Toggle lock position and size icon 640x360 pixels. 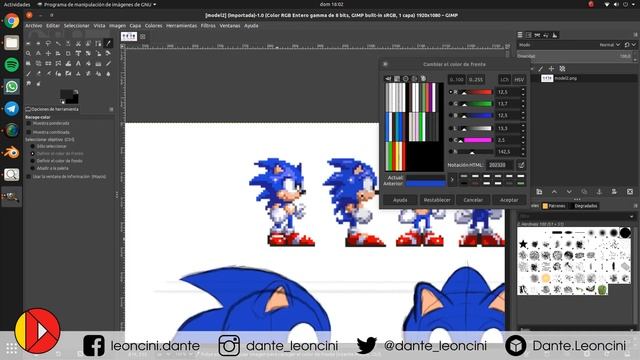point(551,69)
